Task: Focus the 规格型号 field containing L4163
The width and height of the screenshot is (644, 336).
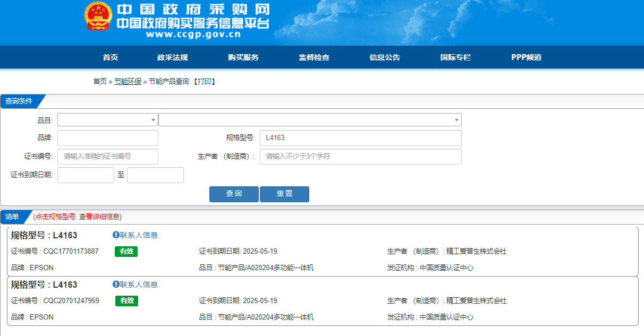Action: coord(361,138)
